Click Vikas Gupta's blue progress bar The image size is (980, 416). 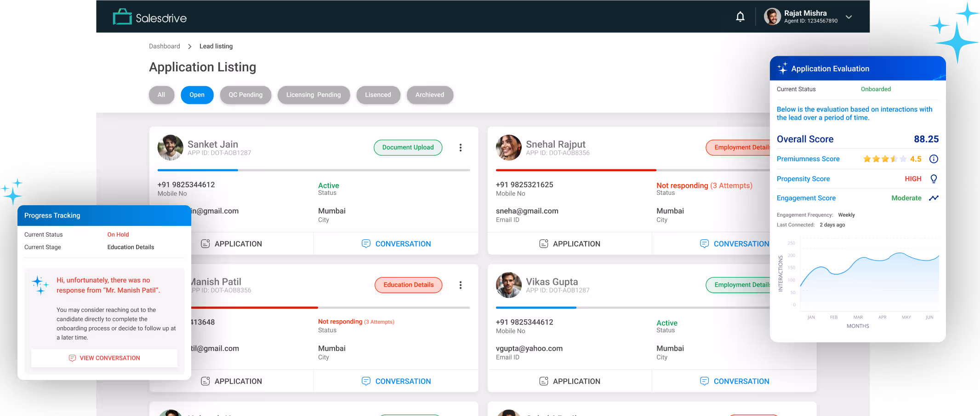click(536, 307)
